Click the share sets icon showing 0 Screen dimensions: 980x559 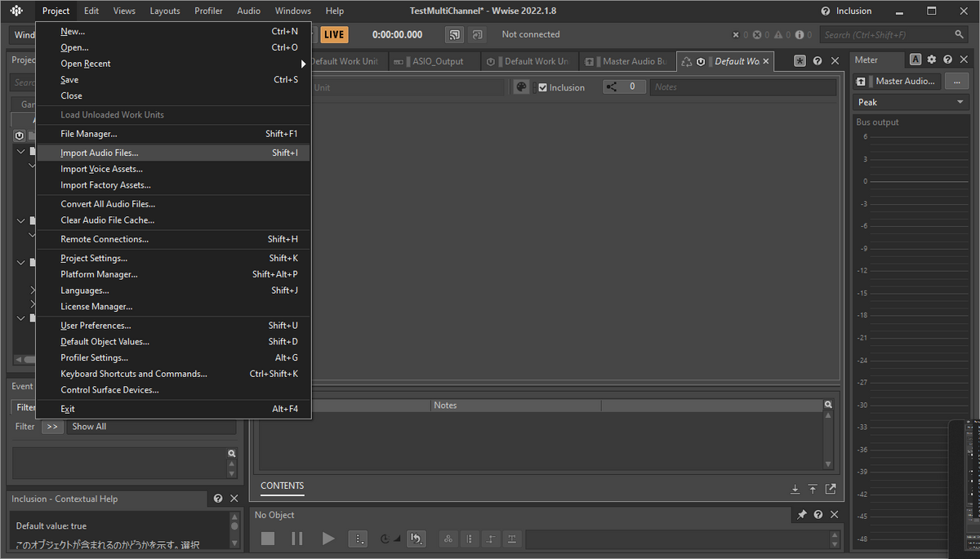click(624, 87)
